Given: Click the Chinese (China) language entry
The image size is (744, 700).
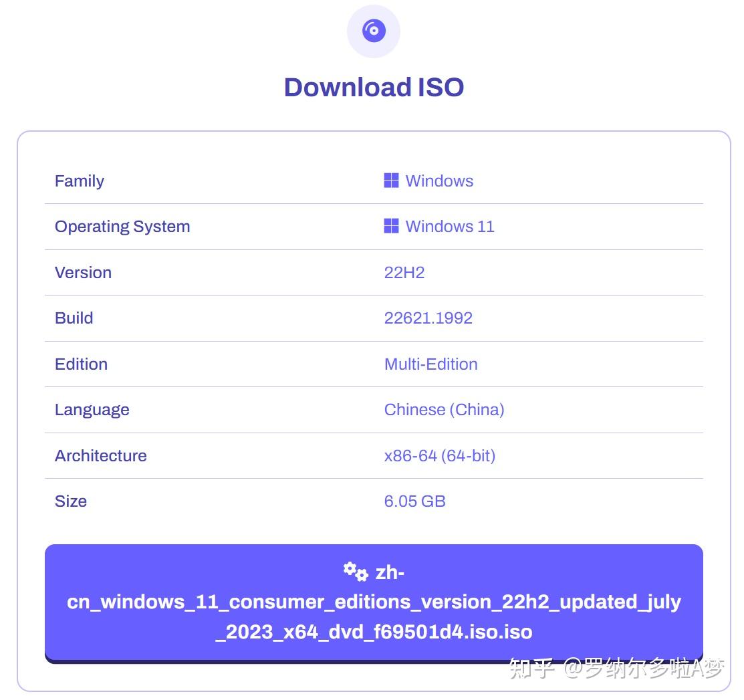Looking at the screenshot, I should pyautogui.click(x=444, y=409).
